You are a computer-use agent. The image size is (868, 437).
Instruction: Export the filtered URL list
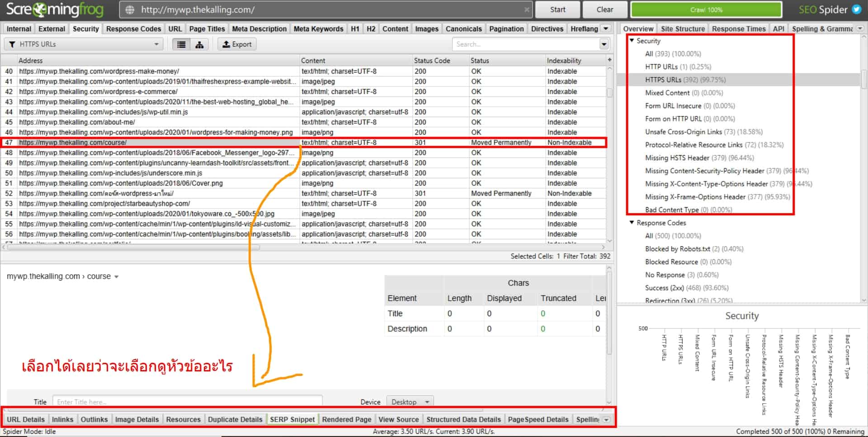(x=237, y=44)
